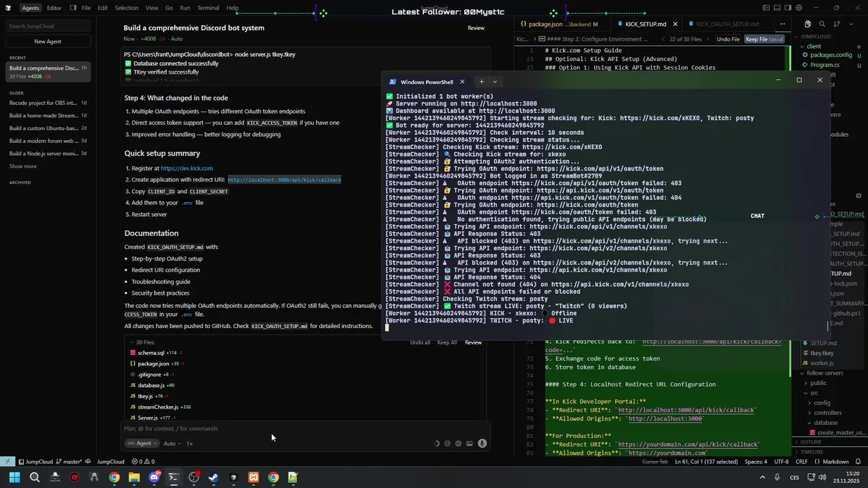Screen dimensions: 868x488
Task: Open the Windows Start menu
Action: [x=14, y=477]
